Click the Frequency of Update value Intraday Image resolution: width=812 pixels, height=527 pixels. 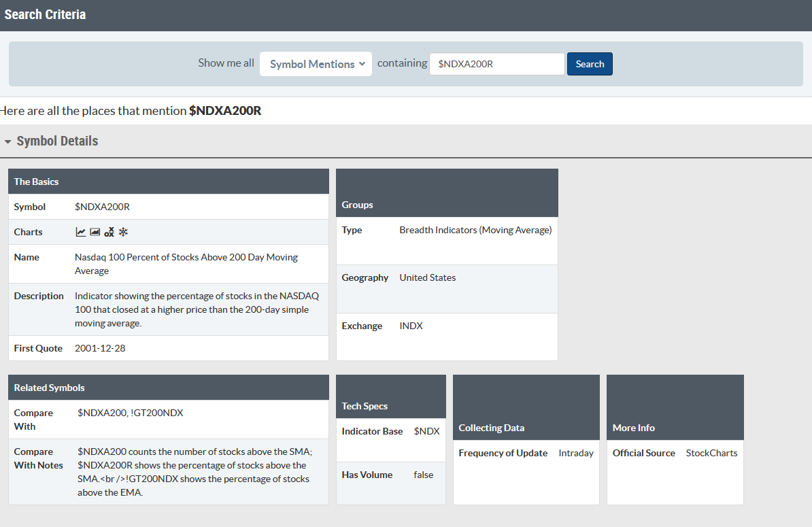click(576, 453)
